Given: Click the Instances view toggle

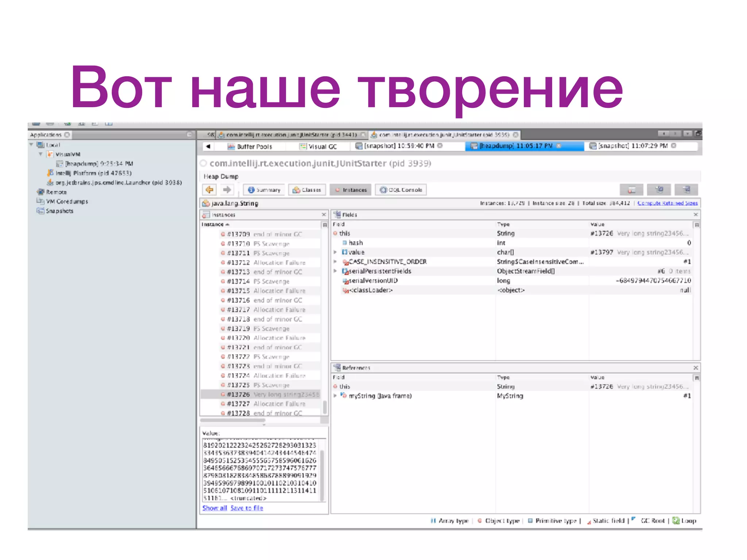Looking at the screenshot, I should tap(351, 190).
